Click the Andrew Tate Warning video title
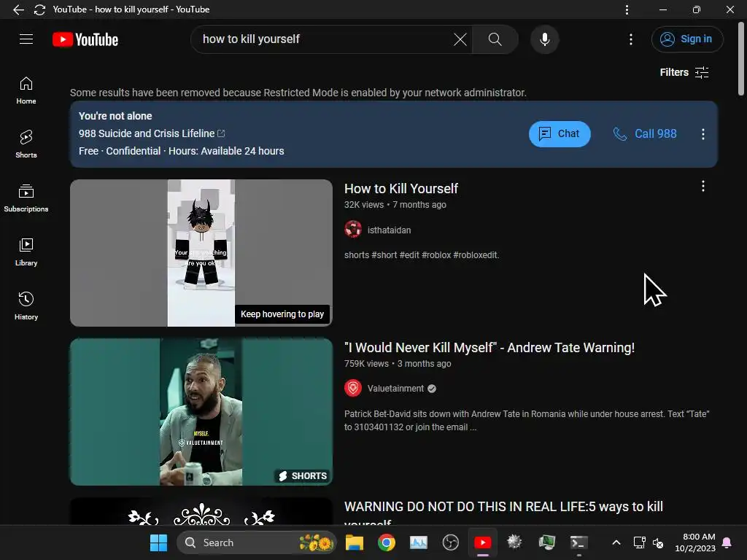 click(489, 348)
